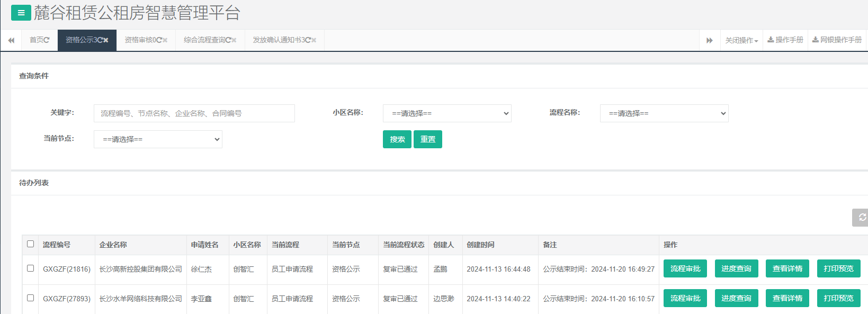Expand the 小区名称 dropdown

447,113
